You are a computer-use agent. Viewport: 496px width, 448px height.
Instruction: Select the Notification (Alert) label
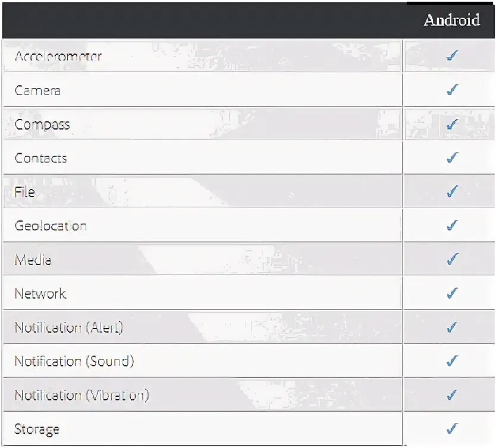click(x=68, y=327)
